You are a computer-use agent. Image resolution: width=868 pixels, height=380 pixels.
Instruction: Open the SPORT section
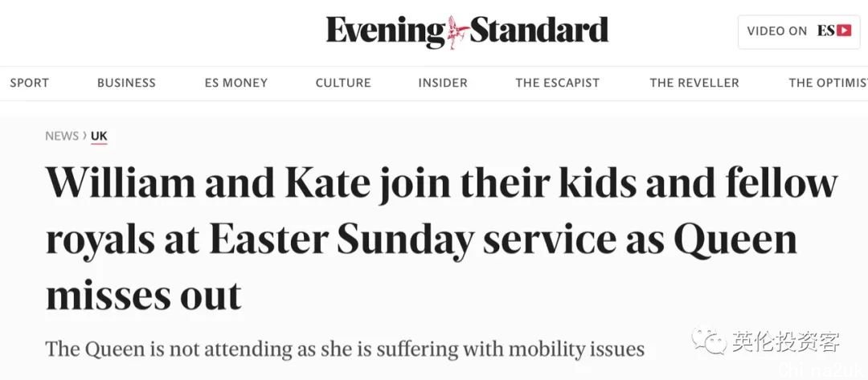pyautogui.click(x=30, y=83)
